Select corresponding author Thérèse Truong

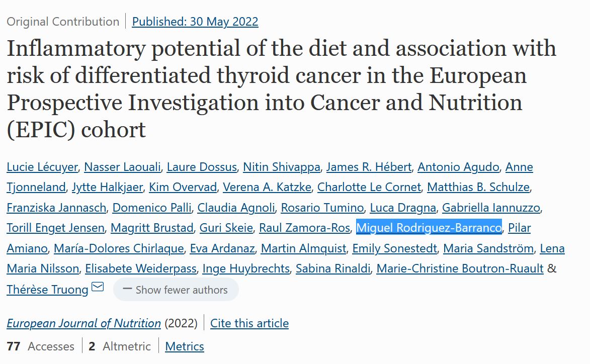point(47,290)
